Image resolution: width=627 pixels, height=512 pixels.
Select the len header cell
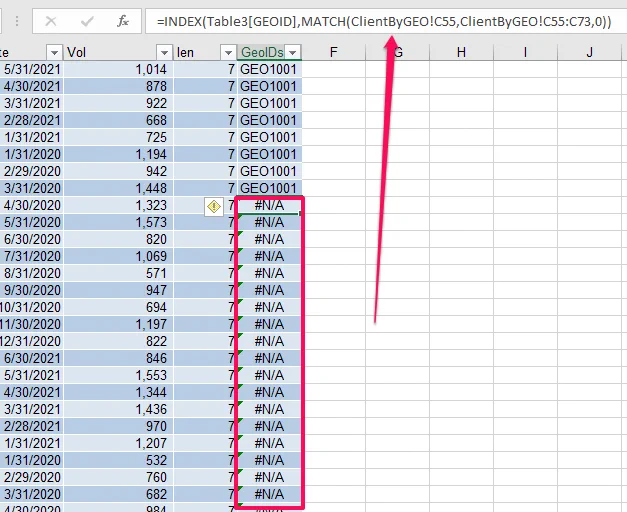(205, 52)
